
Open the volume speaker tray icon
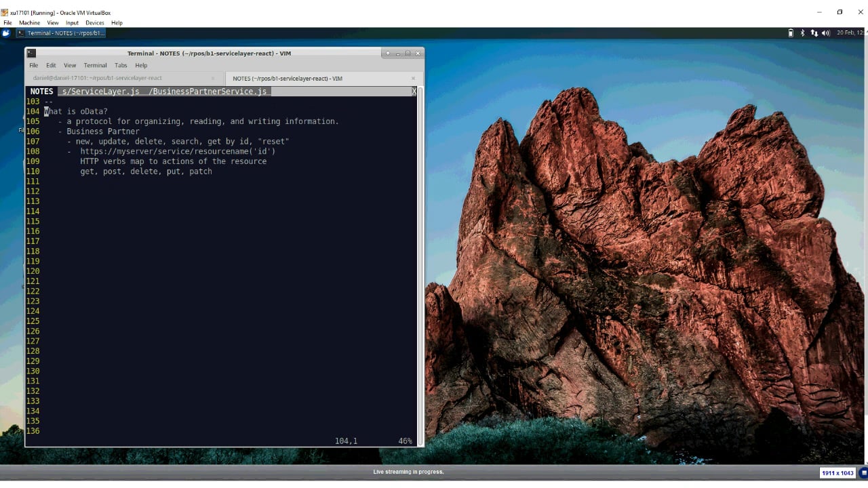[x=825, y=33]
